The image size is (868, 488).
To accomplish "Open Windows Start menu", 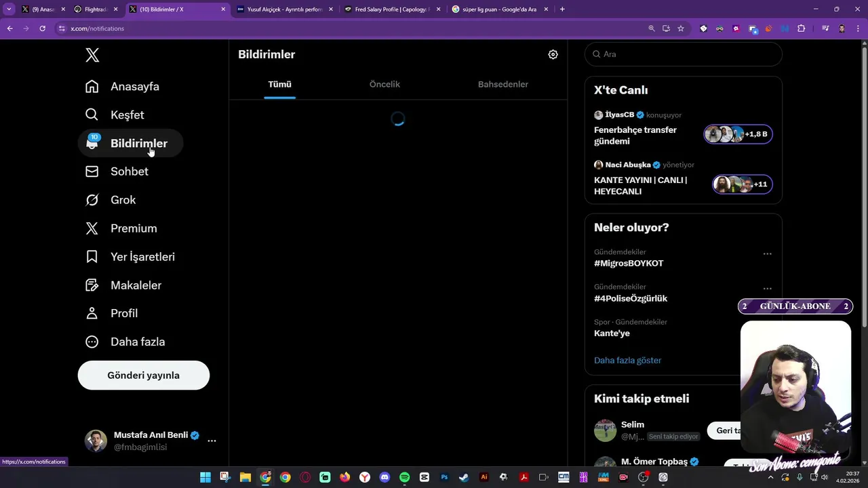I will click(x=205, y=477).
